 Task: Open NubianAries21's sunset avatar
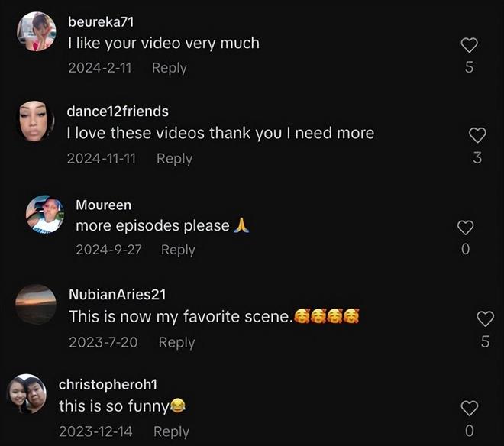tap(36, 304)
